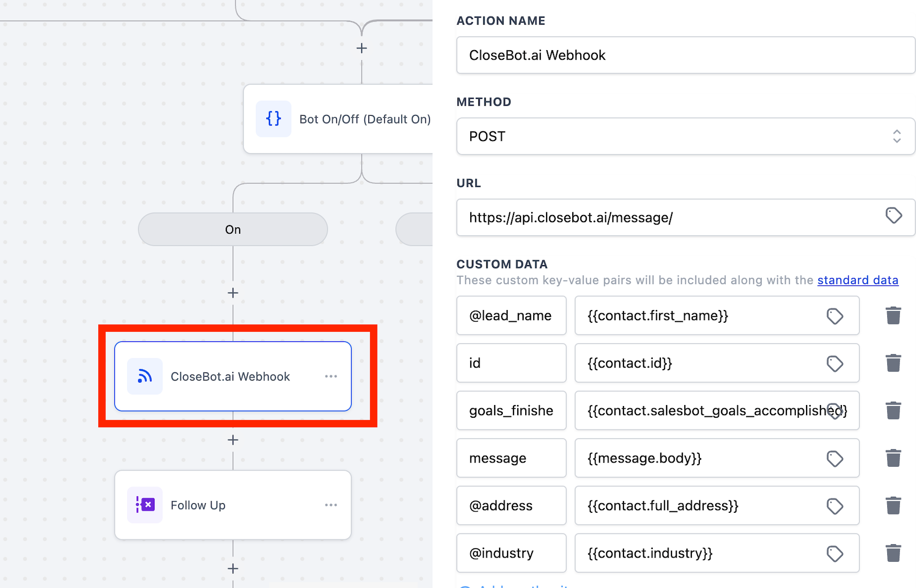
Task: Delete the @address custom data row
Action: [x=894, y=505]
